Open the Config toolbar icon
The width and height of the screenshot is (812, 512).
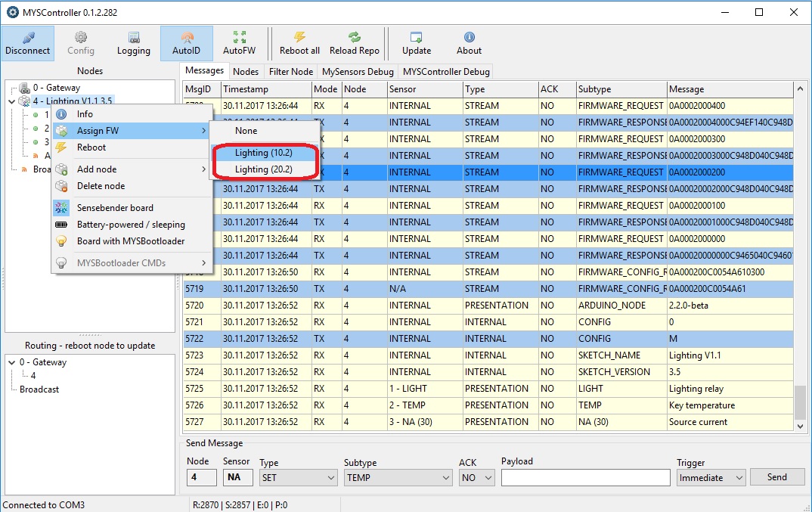pyautogui.click(x=81, y=43)
